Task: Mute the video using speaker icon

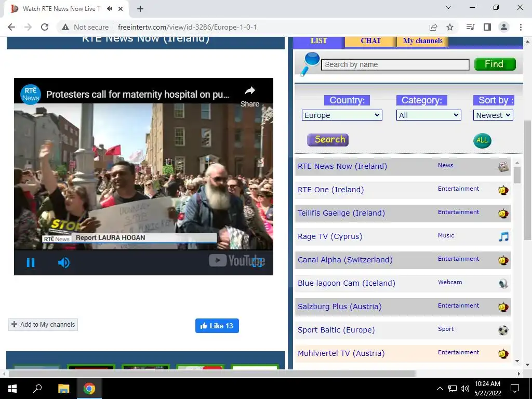Action: click(63, 262)
